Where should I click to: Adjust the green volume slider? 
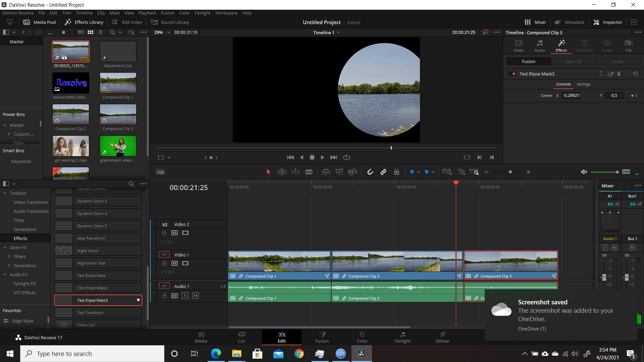coord(604,172)
